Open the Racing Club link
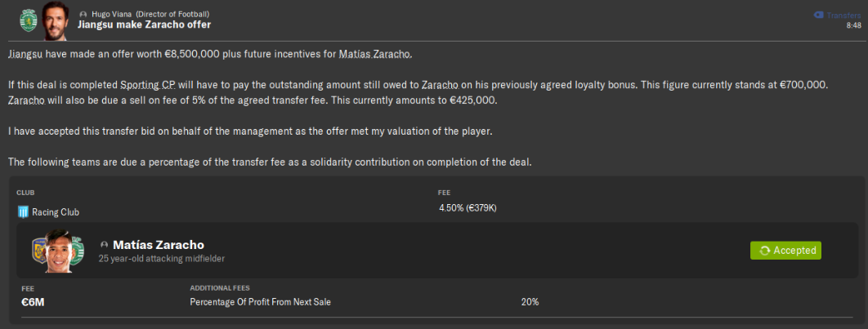This screenshot has width=868, height=329. (56, 212)
